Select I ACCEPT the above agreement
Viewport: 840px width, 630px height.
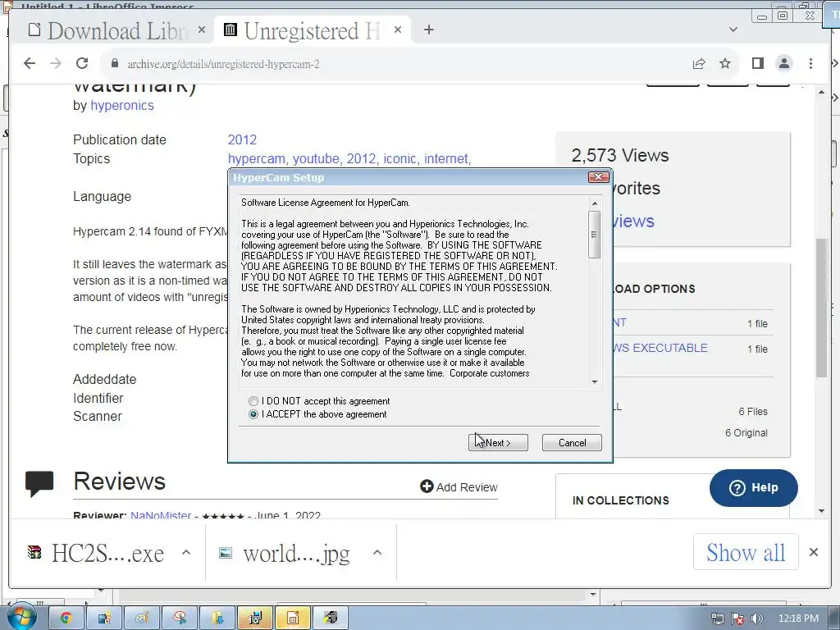(253, 414)
